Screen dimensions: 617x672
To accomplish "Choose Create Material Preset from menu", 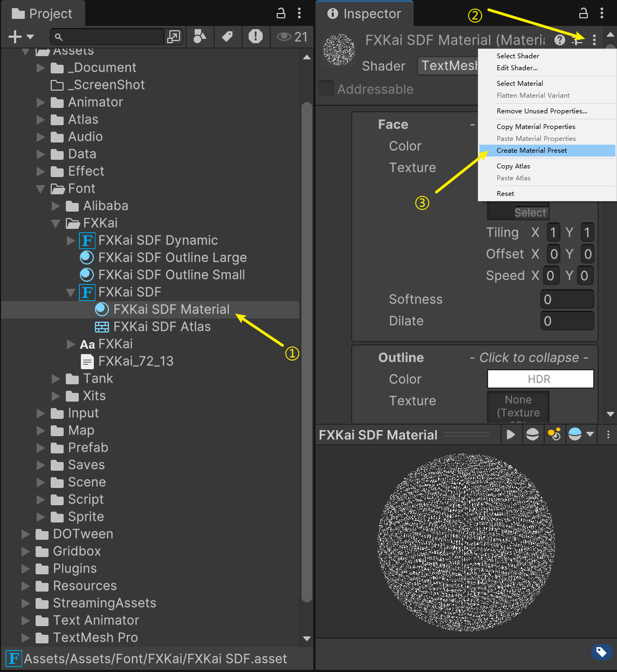I will 531,151.
